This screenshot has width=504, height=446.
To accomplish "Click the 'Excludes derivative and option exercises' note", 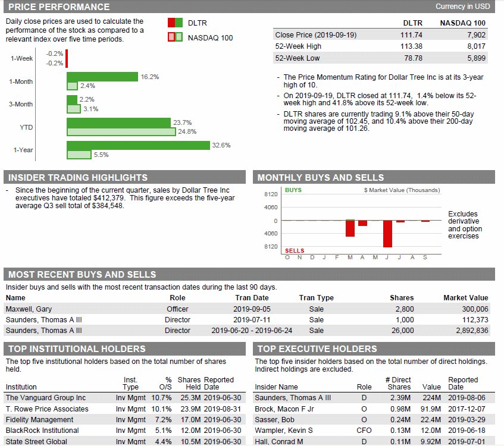I will click(x=465, y=225).
